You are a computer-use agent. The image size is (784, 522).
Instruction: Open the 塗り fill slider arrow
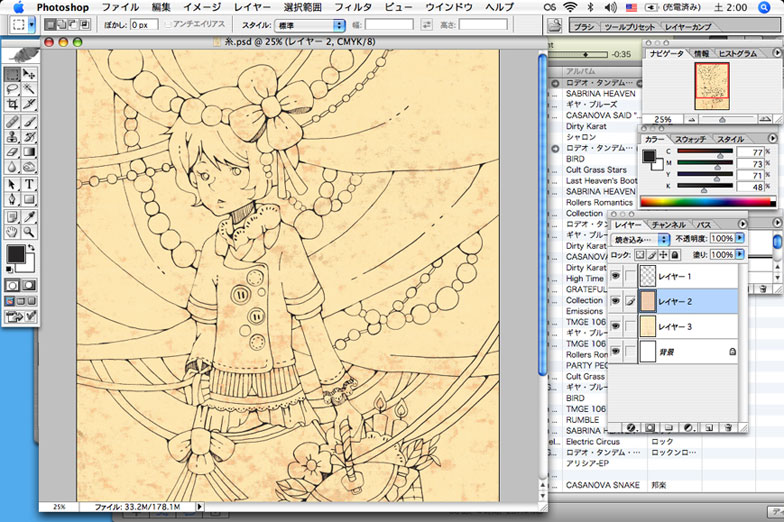coord(740,254)
